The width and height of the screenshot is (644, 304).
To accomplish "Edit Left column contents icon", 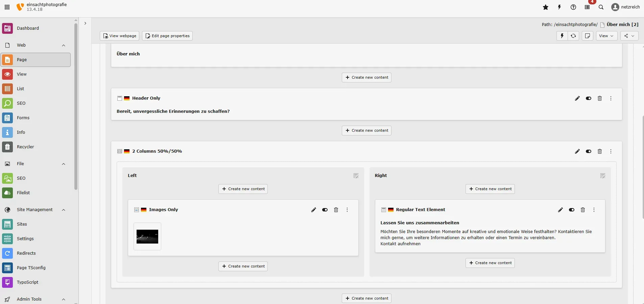I will pos(356,176).
